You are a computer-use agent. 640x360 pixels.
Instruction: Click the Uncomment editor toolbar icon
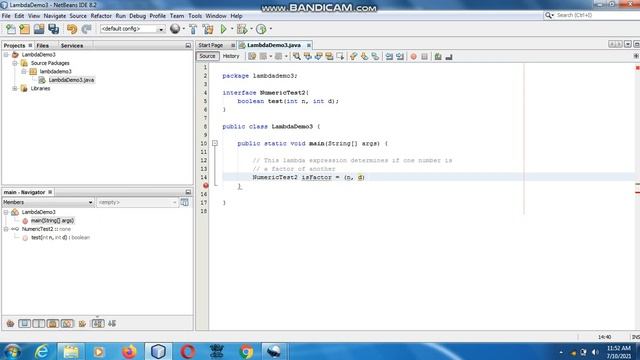point(449,57)
